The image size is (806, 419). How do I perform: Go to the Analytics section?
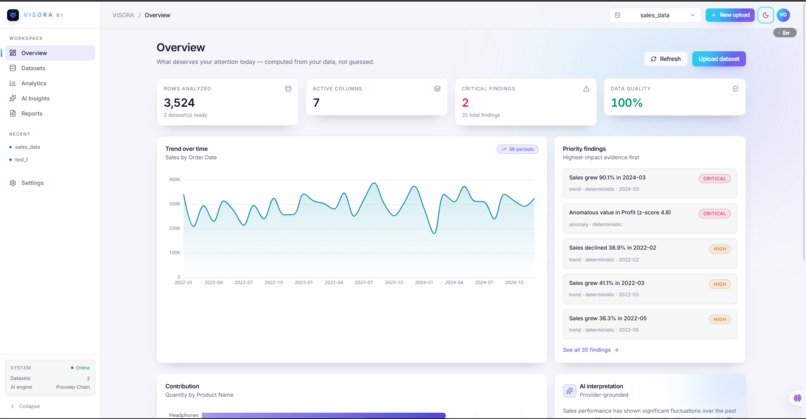coord(50,83)
